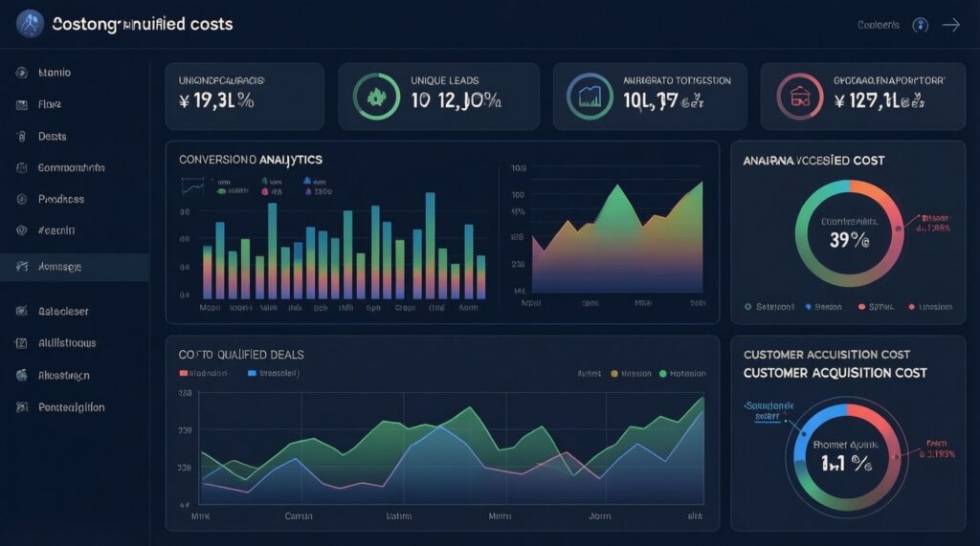Toggle the red legend series in Qualified Deals chart
The height and width of the screenshot is (546, 980).
pos(185,374)
